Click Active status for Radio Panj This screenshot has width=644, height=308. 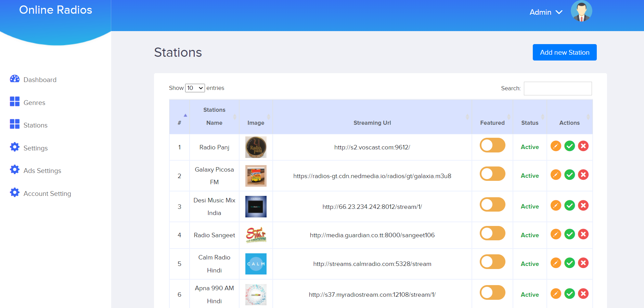(x=530, y=147)
